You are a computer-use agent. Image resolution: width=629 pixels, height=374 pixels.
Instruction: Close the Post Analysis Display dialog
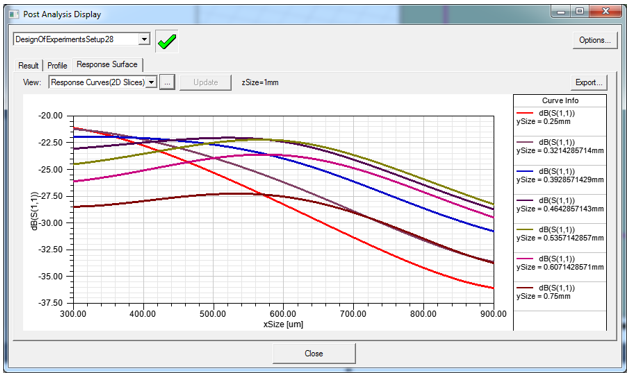pos(314,354)
